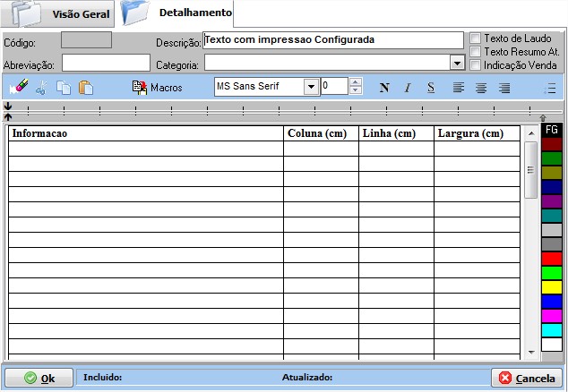Check the Texto Resumo At. option

(x=476, y=52)
